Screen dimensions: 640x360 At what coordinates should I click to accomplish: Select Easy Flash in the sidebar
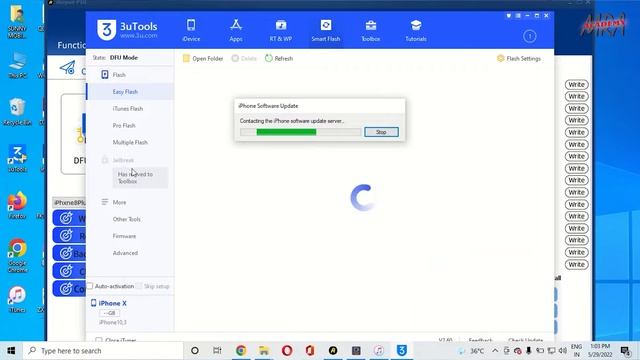[x=125, y=92]
